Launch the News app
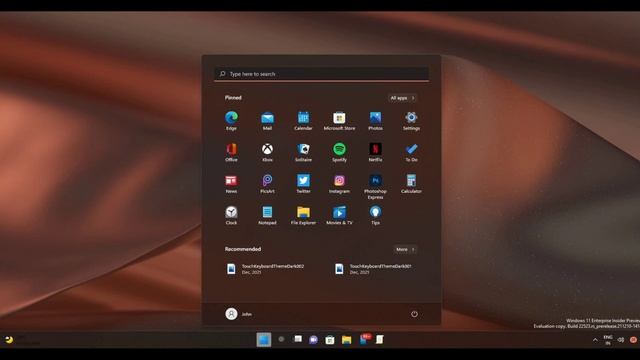640x360 pixels. point(231,184)
